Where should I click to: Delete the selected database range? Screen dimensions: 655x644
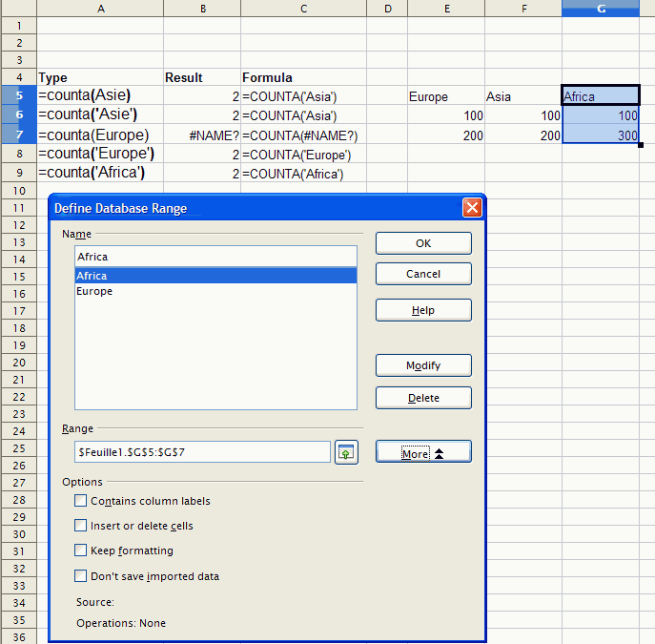[423, 398]
